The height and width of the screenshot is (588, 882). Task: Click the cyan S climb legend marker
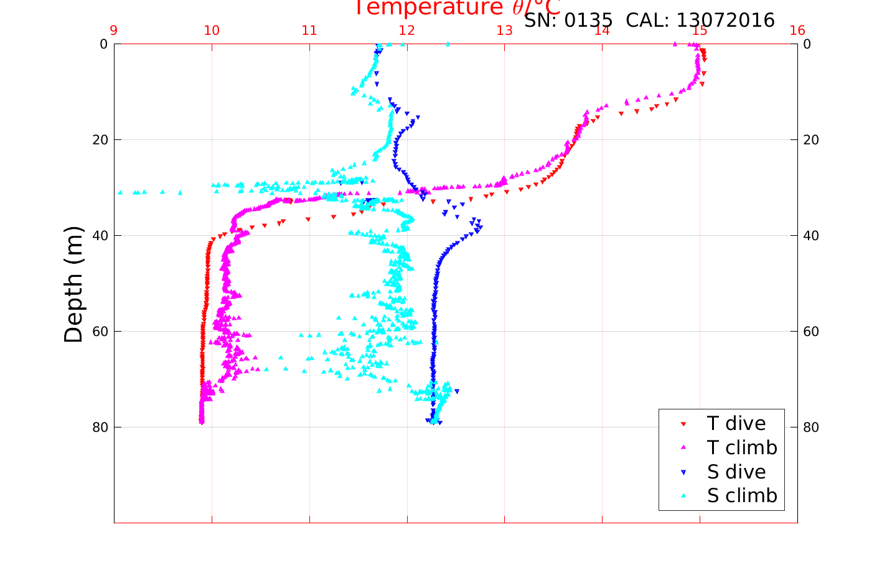[x=683, y=496]
